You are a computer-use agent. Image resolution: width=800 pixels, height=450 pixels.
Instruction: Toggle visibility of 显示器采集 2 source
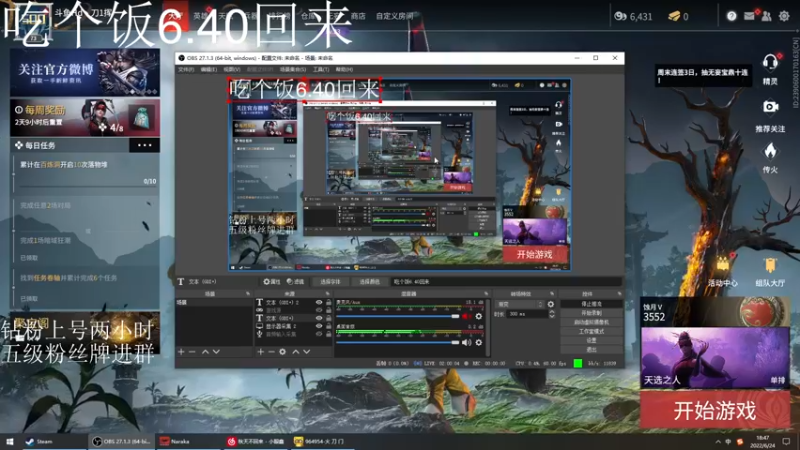(319, 326)
